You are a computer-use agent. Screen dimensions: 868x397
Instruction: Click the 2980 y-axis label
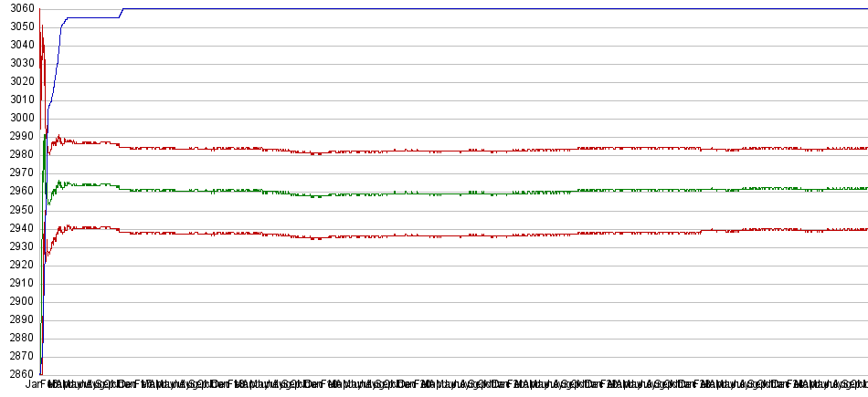18,154
